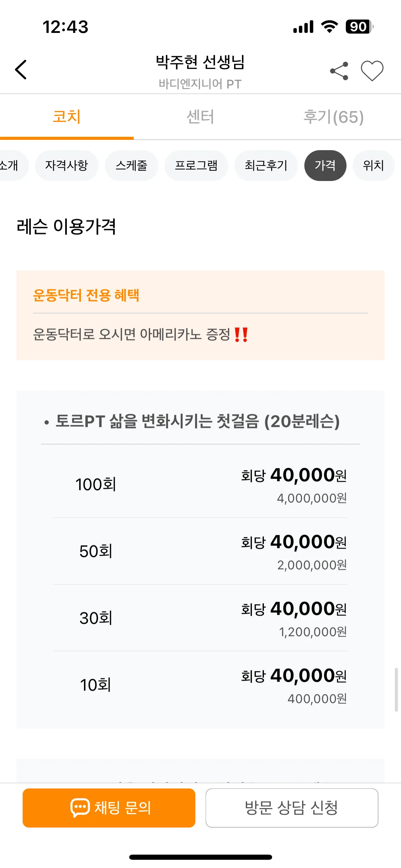
Task: Jump to the 자격사항 section chip
Action: click(67, 166)
